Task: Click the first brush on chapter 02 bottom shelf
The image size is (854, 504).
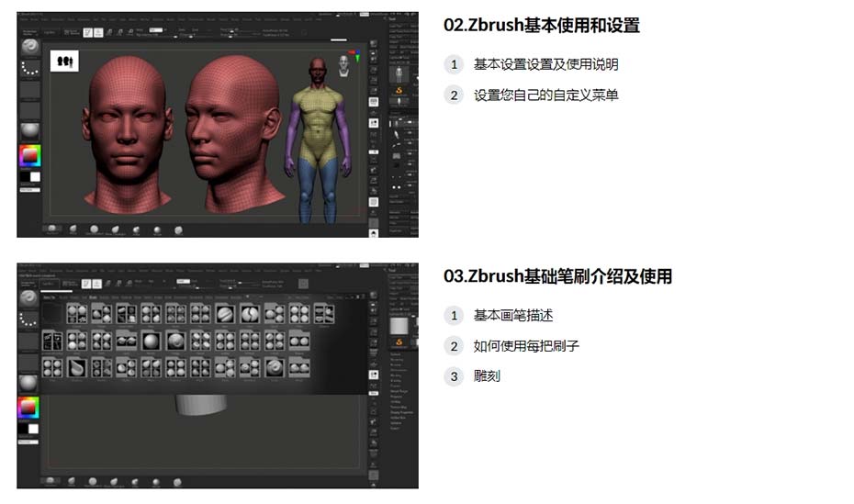Action: click(x=52, y=229)
